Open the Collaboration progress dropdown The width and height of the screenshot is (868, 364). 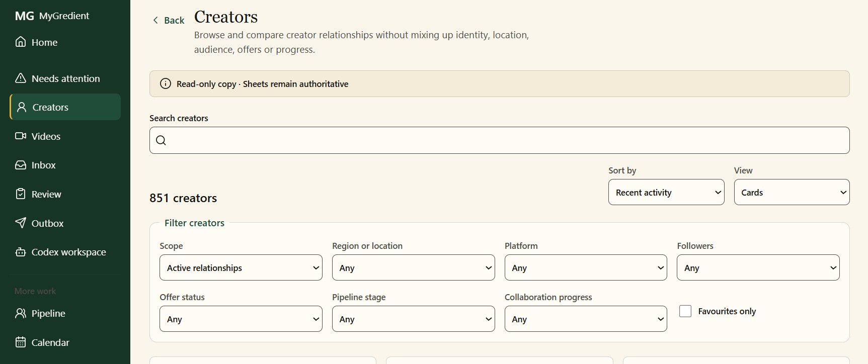[x=586, y=319]
